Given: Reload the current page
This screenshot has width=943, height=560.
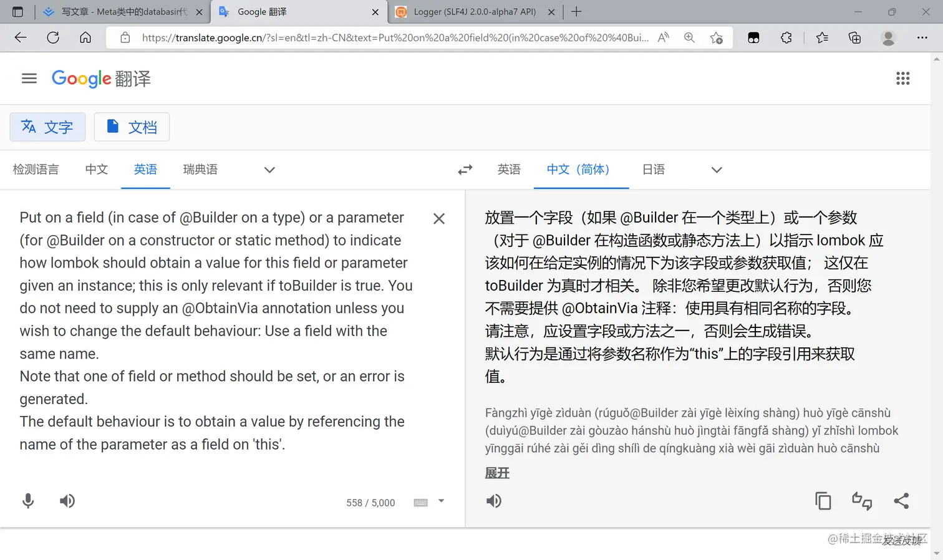Looking at the screenshot, I should pyautogui.click(x=53, y=38).
